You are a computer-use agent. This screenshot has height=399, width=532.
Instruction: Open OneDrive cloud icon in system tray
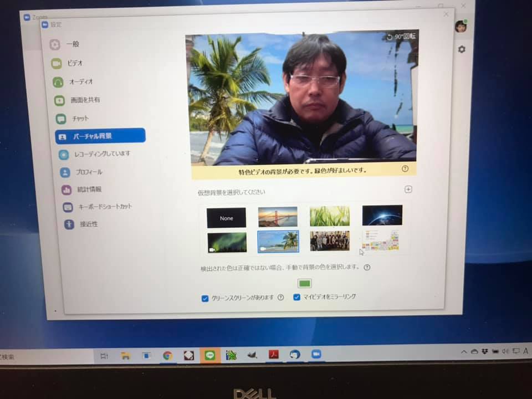[474, 352]
